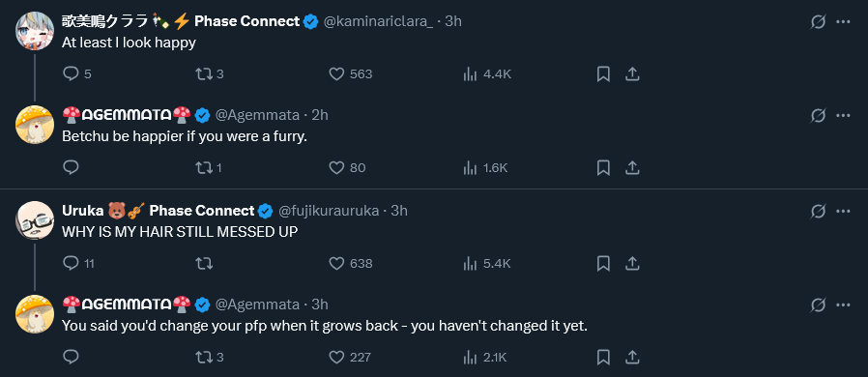Screen dimensions: 868x377
Task: Click Uruka's glasses avatar thumbnail
Action: pos(35,219)
